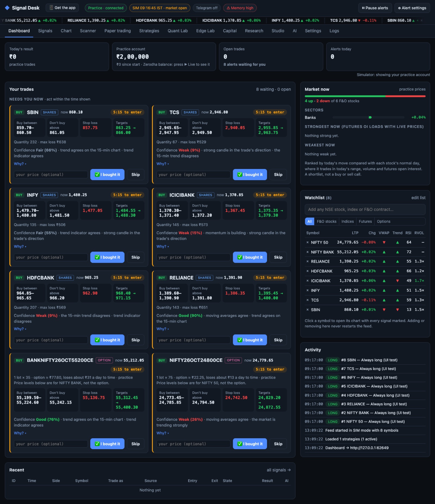Image resolution: width=435 pixels, height=504 pixels.
Task: Toggle Telegram off status pill
Action: click(x=207, y=8)
